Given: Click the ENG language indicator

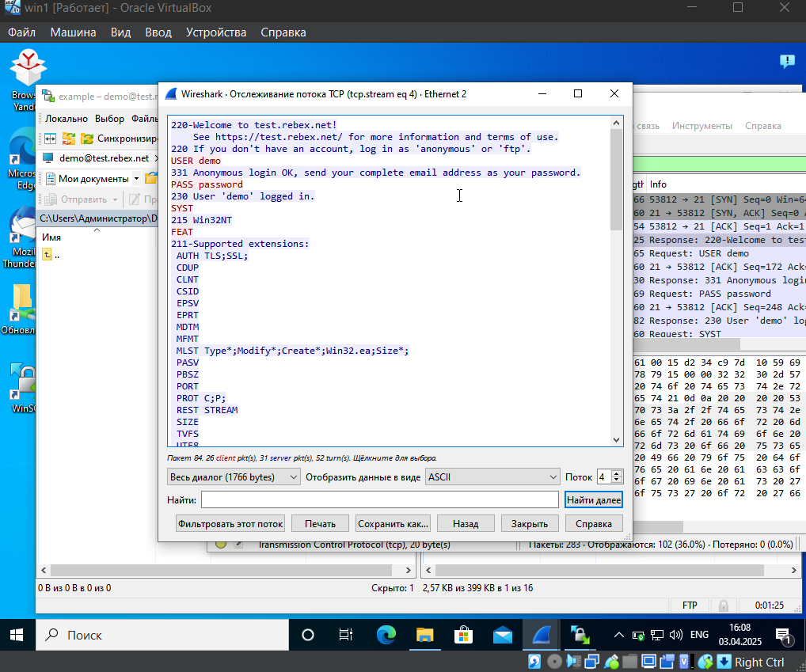Looking at the screenshot, I should 699,635.
